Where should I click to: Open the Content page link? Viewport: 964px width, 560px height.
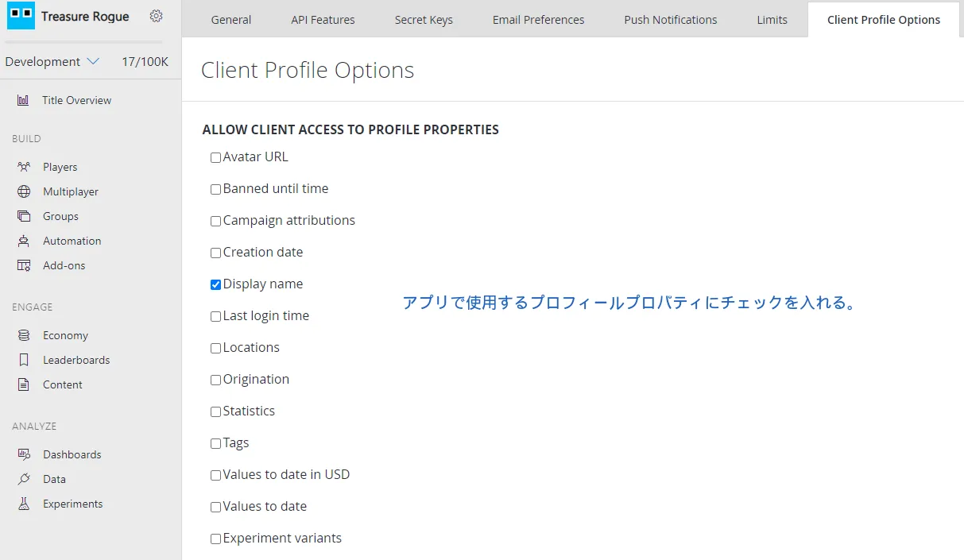tap(62, 384)
